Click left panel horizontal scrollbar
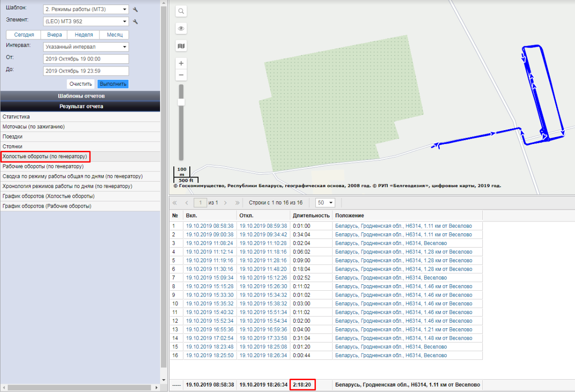Viewport: 575px width, 392px height. tap(80, 388)
